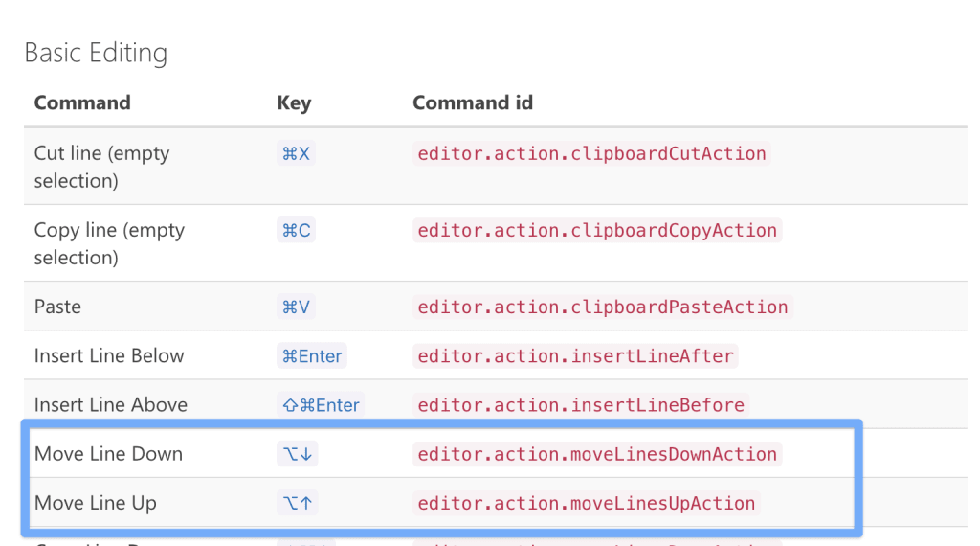
Task: Click the "Paste" command name cell
Action: pos(57,307)
